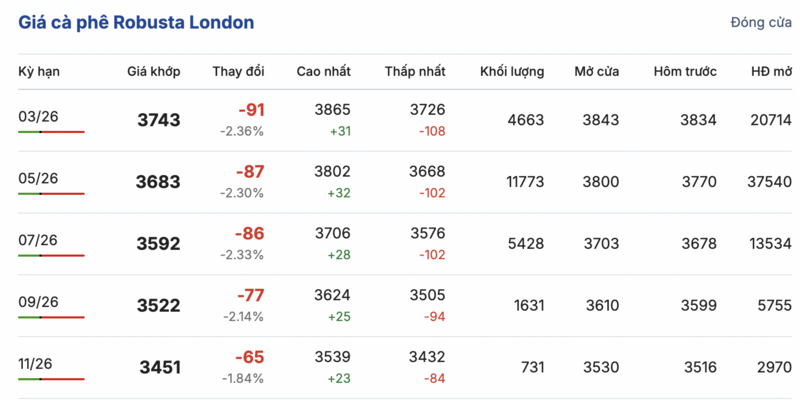Select the 09/26 contract term
This screenshot has height=400, width=800.
click(38, 301)
